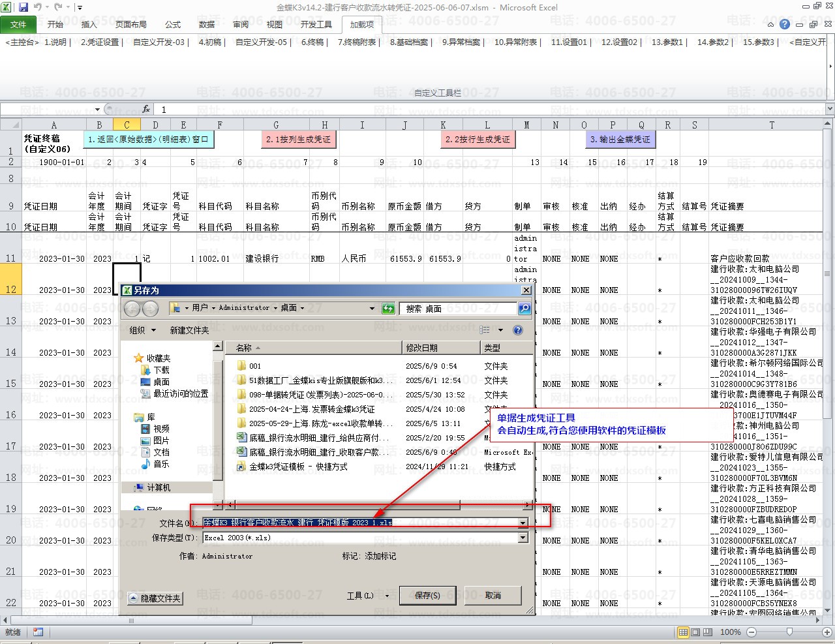Click the Excel Help question mark icon

point(784,24)
